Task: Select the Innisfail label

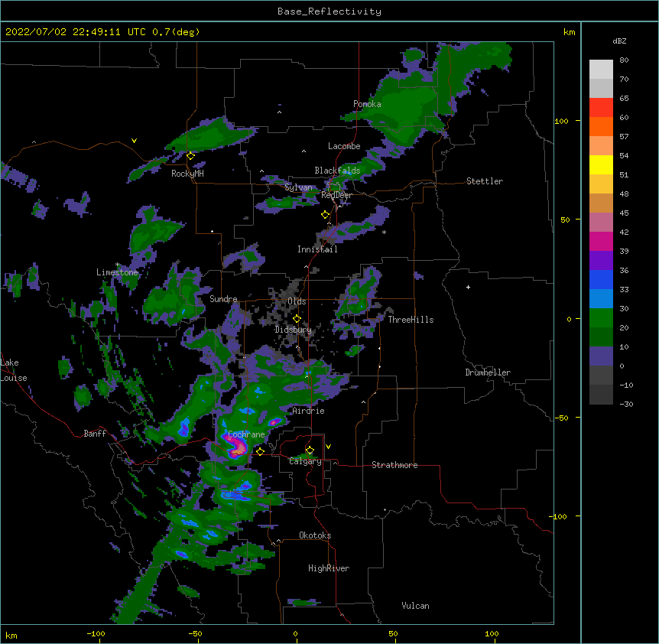Action: click(317, 249)
